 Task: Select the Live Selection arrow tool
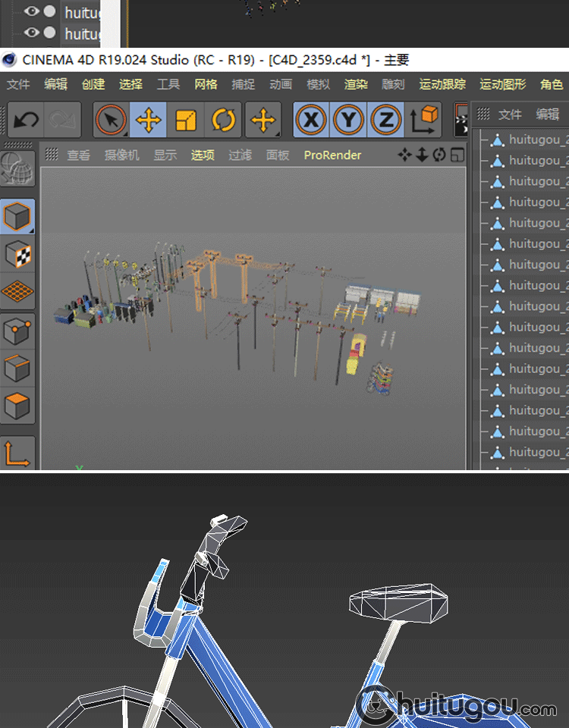pyautogui.click(x=112, y=120)
